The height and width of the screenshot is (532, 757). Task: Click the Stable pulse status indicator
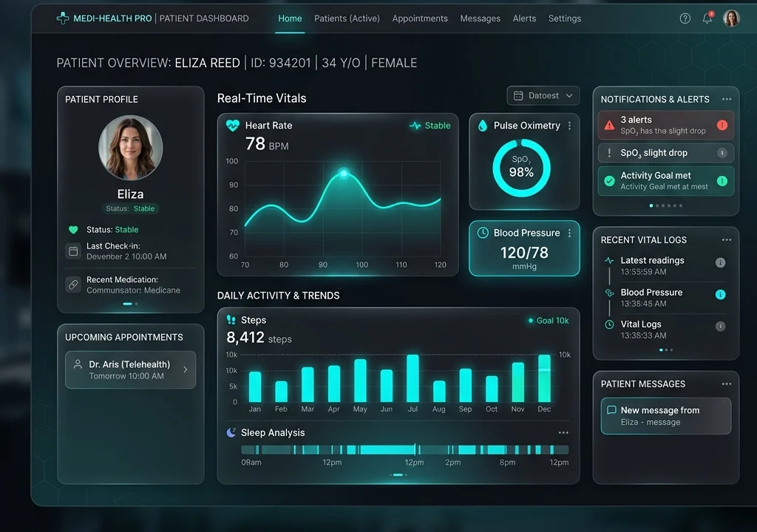pyautogui.click(x=430, y=126)
